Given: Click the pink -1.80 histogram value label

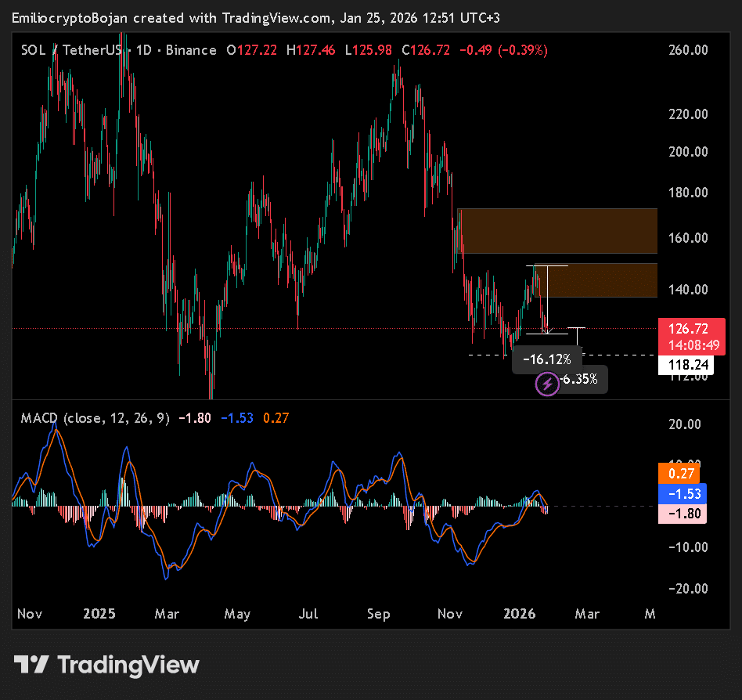Looking at the screenshot, I should pos(682,514).
